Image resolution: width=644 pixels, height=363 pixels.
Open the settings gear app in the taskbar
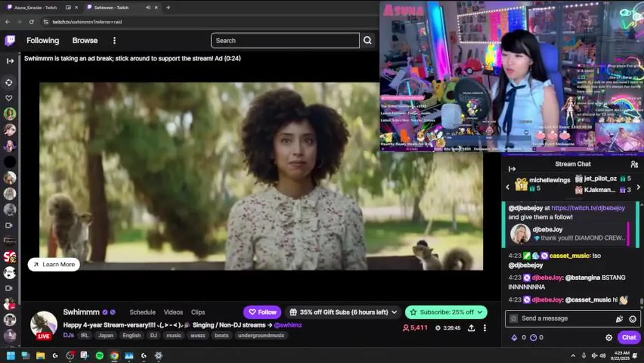[158, 355]
